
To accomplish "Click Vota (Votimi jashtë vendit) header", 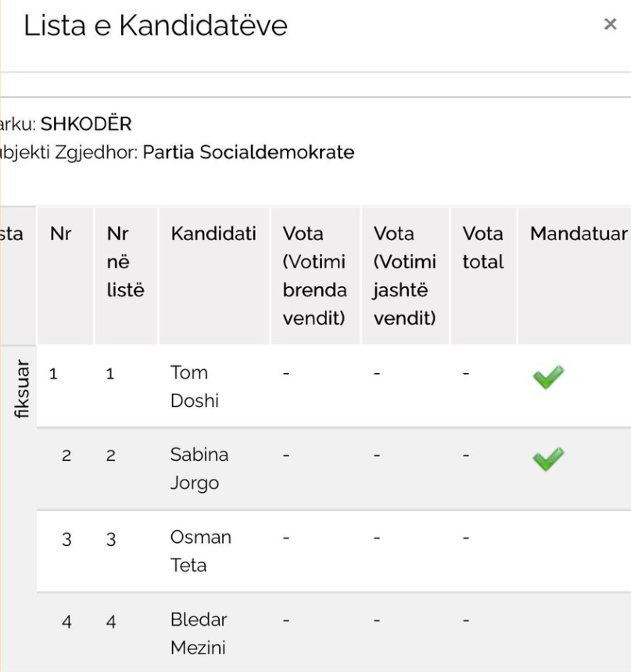I will 404,275.
